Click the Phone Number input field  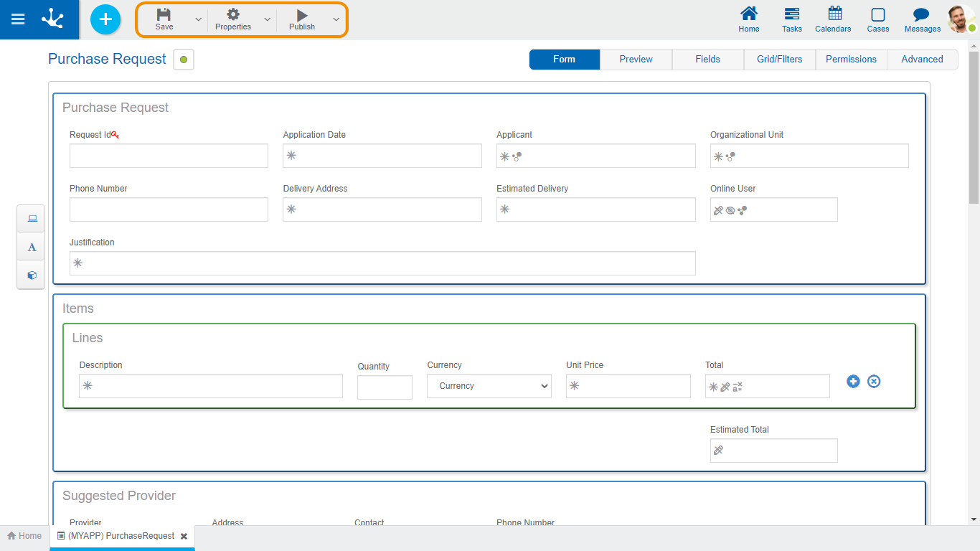click(169, 209)
